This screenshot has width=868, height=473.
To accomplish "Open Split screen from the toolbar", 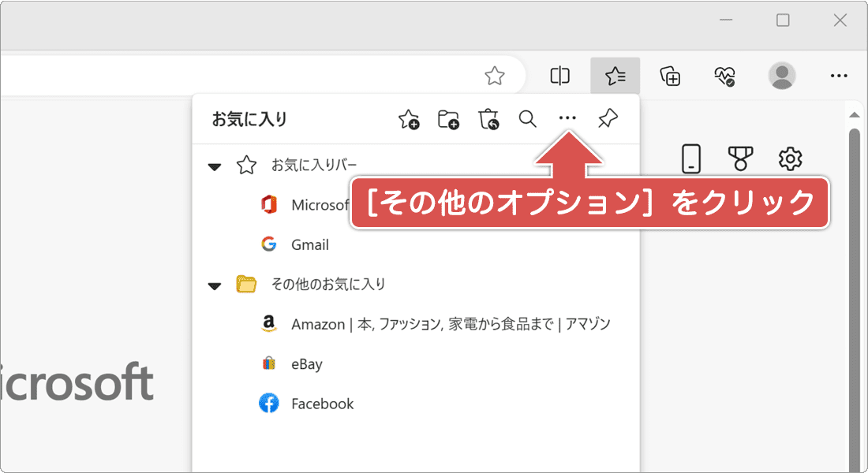I will click(560, 76).
